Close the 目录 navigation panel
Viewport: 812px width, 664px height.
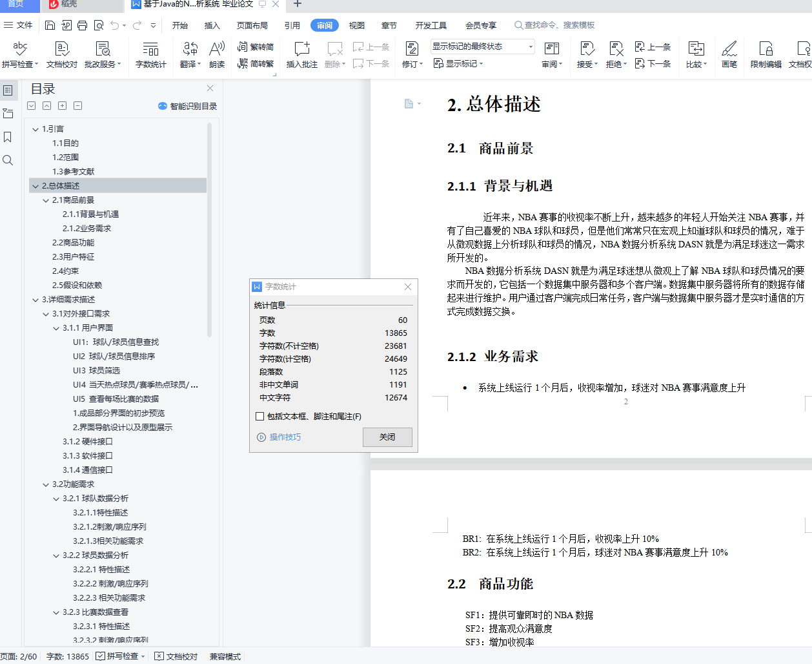pyautogui.click(x=210, y=88)
